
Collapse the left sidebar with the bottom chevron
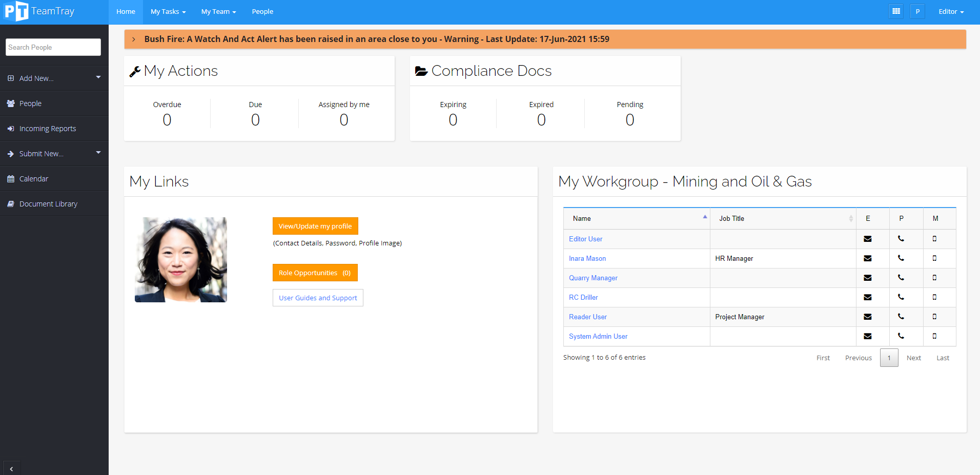tap(11, 467)
